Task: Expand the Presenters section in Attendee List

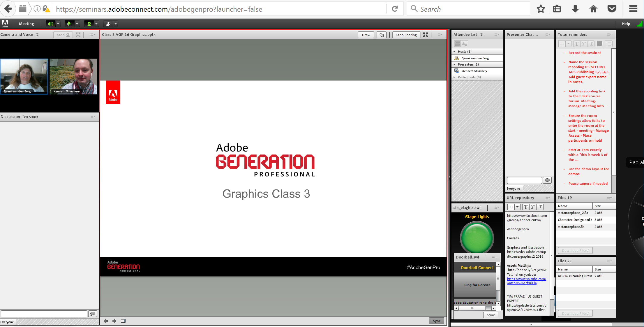Action: 455,64
